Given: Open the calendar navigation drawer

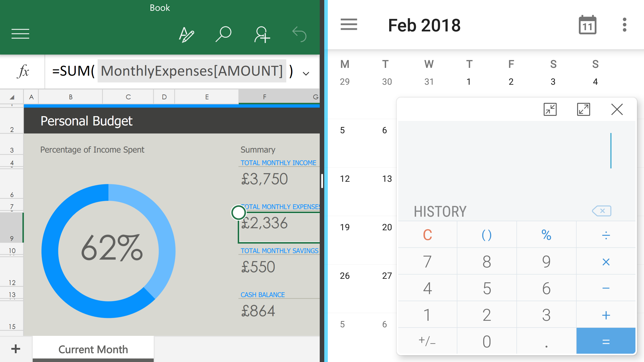Looking at the screenshot, I should pyautogui.click(x=349, y=25).
